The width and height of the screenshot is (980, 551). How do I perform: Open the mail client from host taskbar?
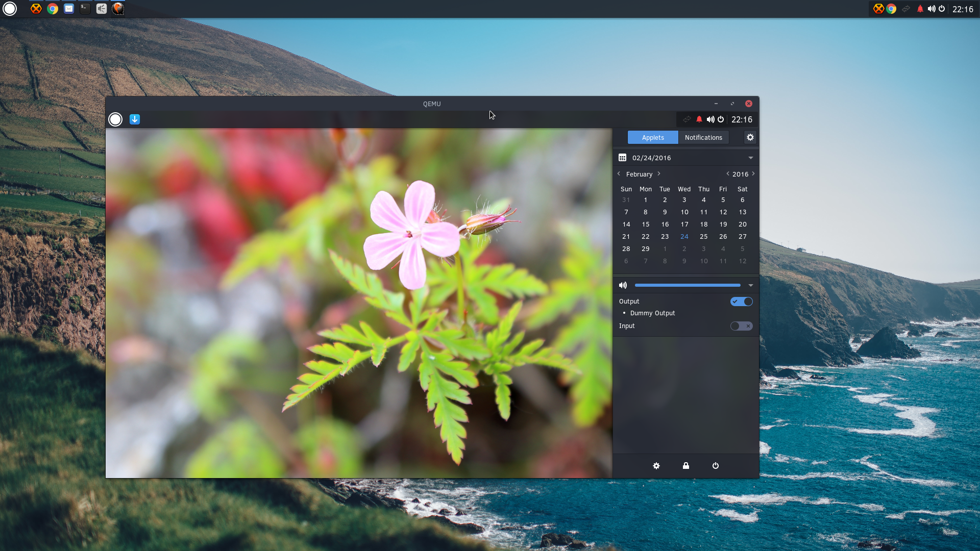tap(69, 9)
